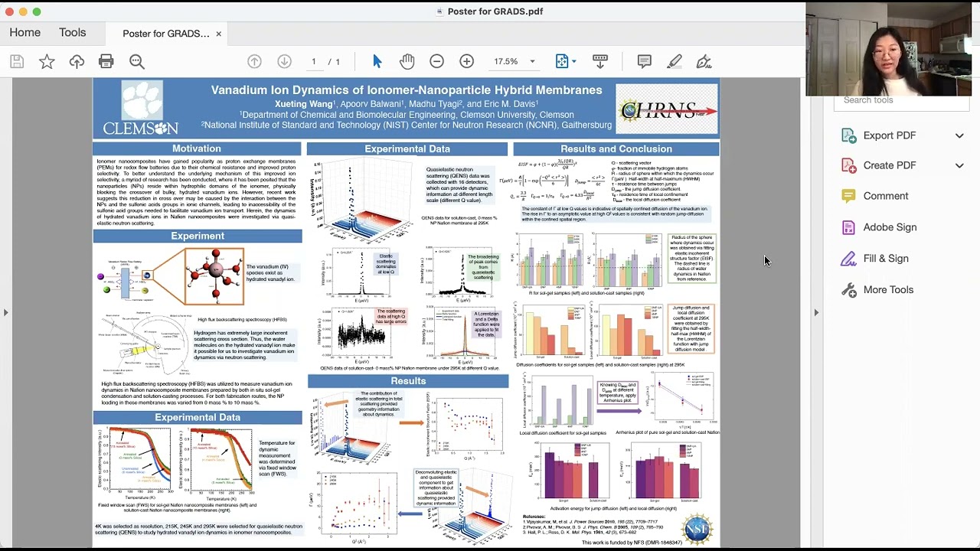Screen dimensions: 980x551
Task: Expand the Export PDF chevron
Action: [959, 135]
